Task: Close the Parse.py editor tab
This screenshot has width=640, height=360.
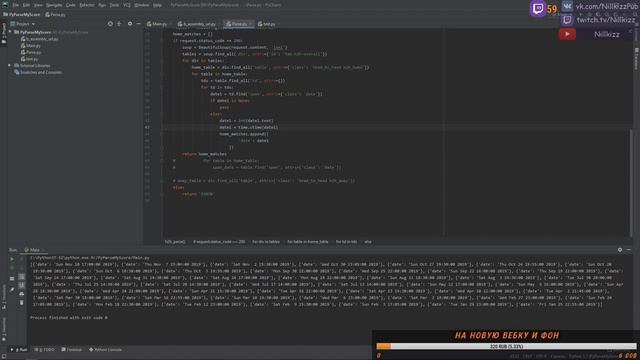Action: pyautogui.click(x=251, y=24)
